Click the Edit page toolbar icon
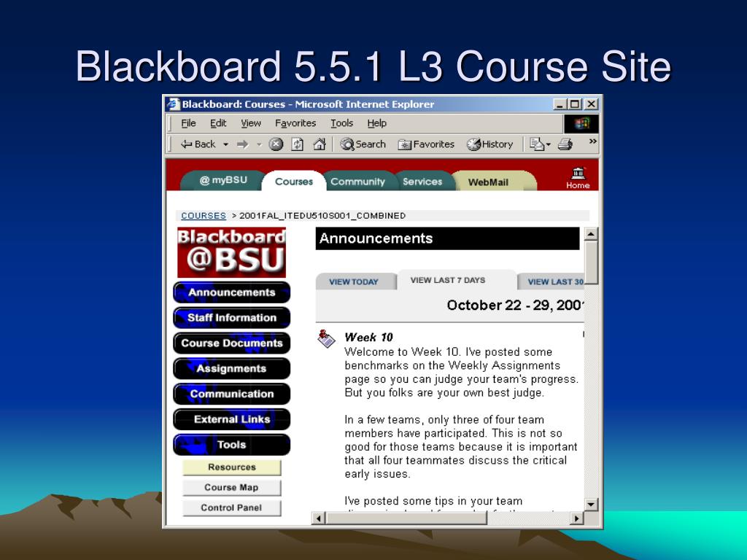Image resolution: width=747 pixels, height=560 pixels. pos(537,144)
